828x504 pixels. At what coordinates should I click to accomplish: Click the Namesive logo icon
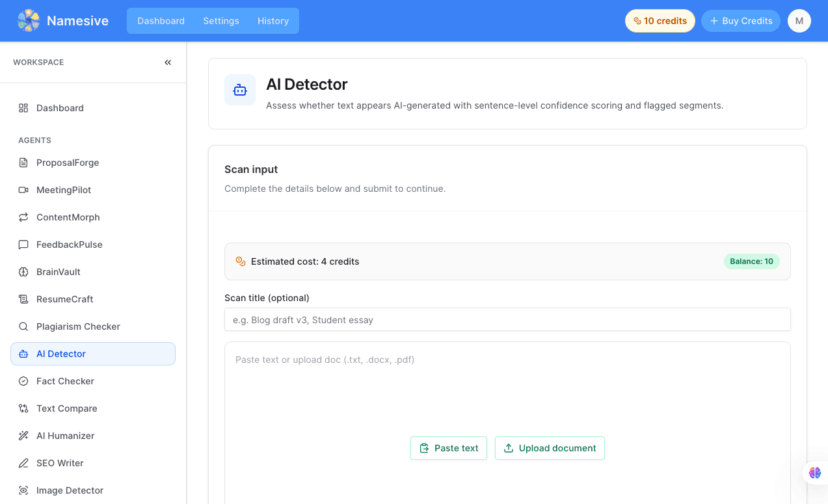(x=29, y=21)
